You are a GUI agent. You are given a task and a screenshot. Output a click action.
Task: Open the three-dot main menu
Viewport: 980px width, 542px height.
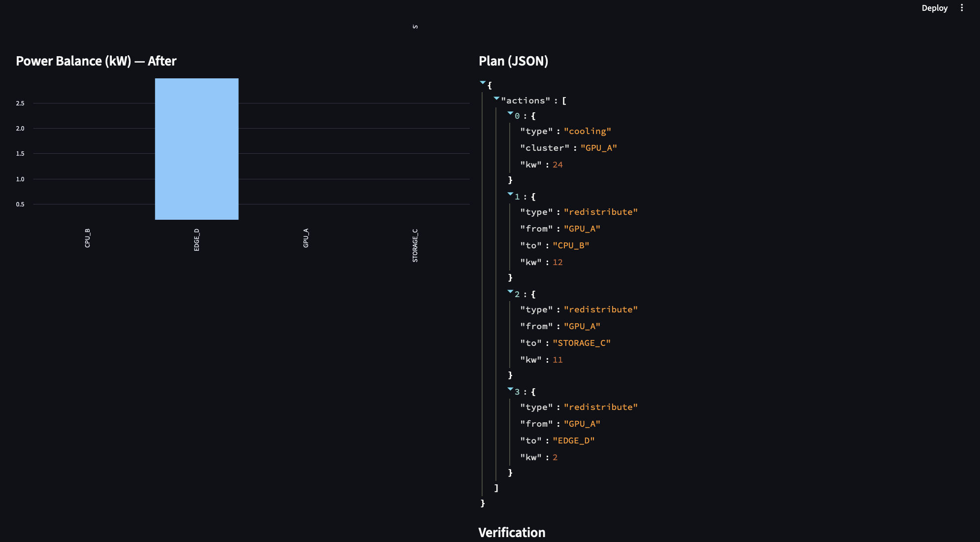[962, 8]
